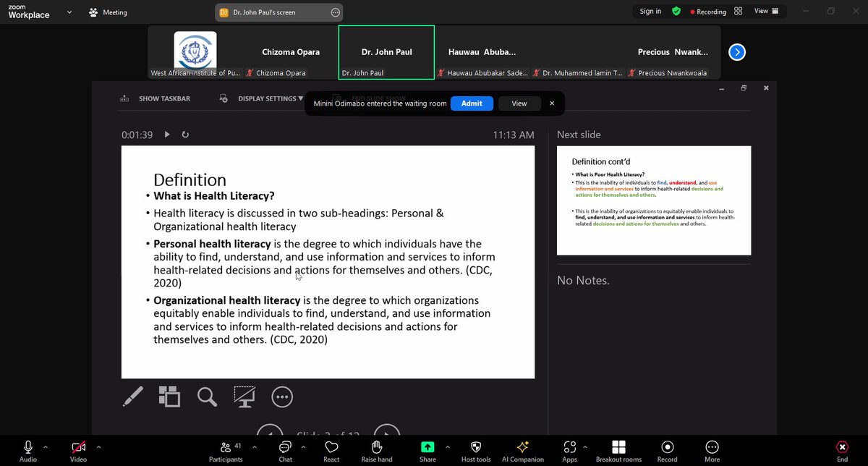Open AI Companion

coord(523,451)
